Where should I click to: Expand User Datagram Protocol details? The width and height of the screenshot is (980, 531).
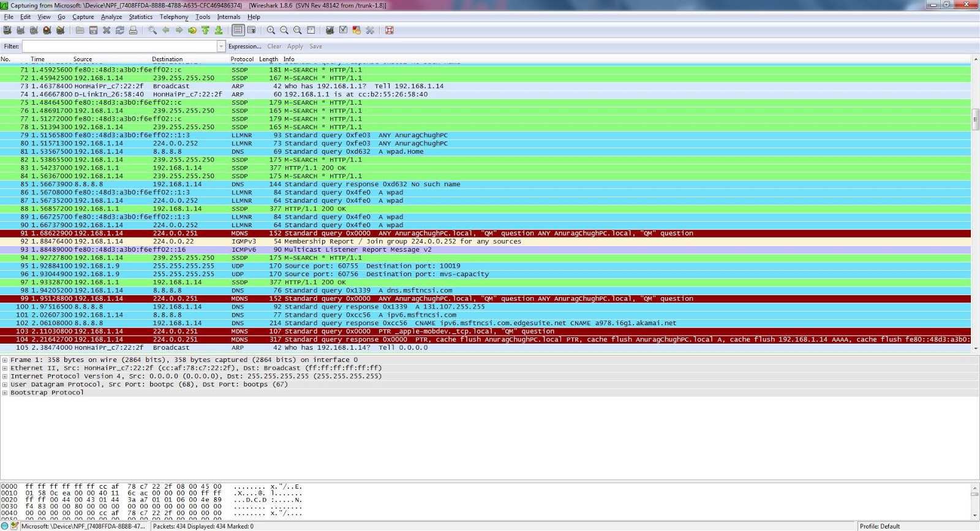coord(5,385)
